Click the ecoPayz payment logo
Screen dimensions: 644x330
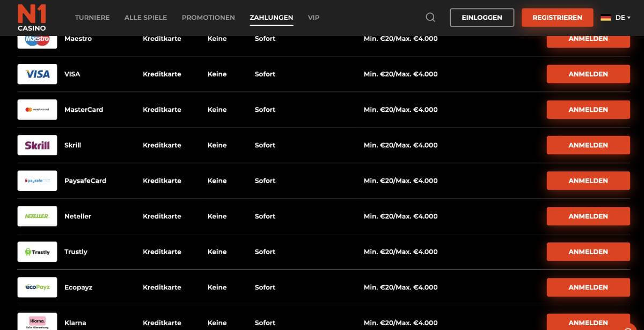37,287
